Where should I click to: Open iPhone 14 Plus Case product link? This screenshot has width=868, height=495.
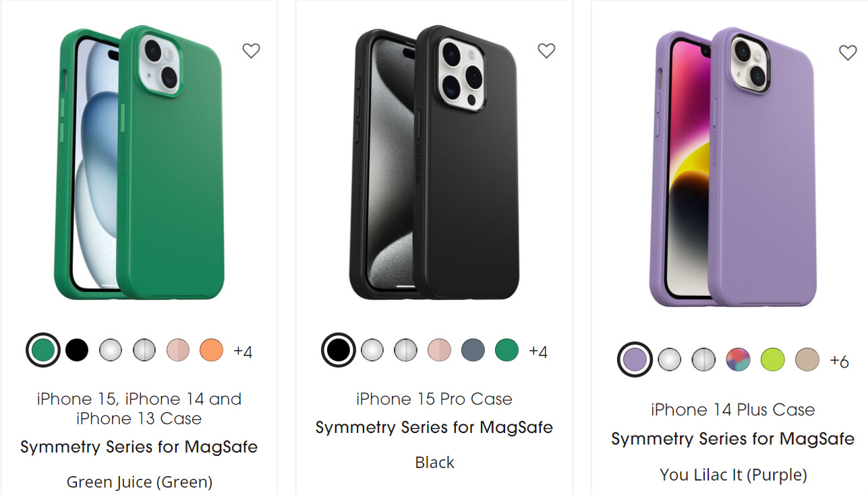click(733, 409)
